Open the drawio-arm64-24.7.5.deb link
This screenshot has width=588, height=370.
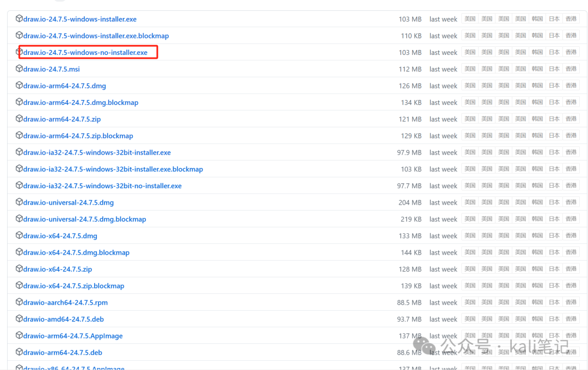[x=63, y=353]
